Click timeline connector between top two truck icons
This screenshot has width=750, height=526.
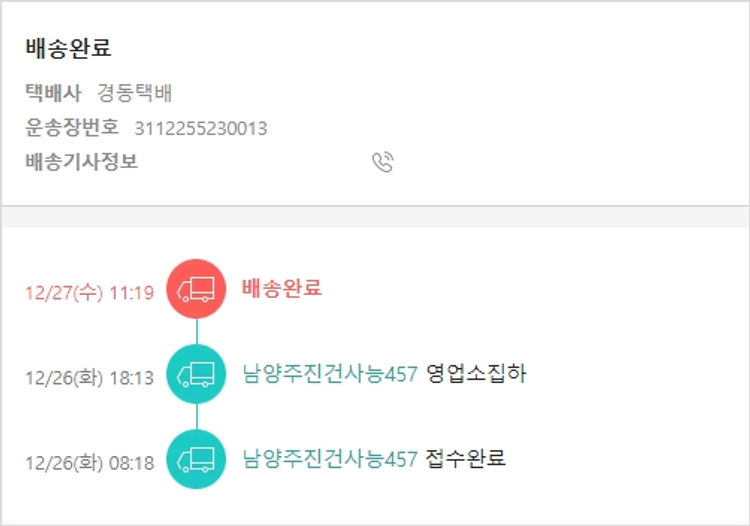(x=196, y=332)
